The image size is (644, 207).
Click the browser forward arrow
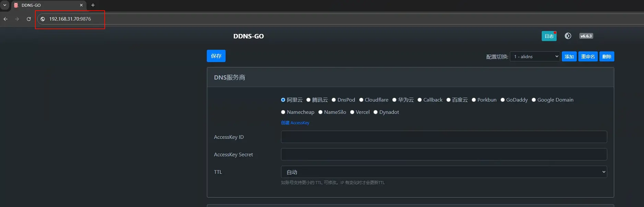[x=17, y=19]
